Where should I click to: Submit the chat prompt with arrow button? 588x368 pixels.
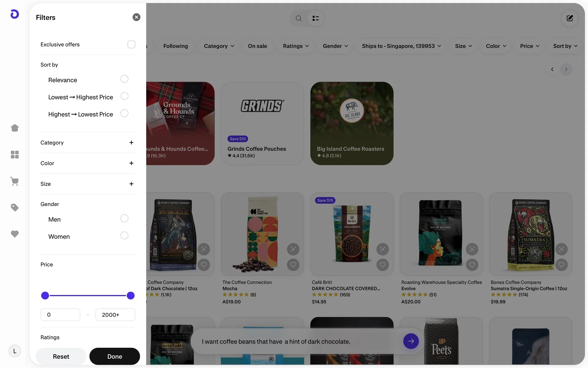[x=411, y=341]
